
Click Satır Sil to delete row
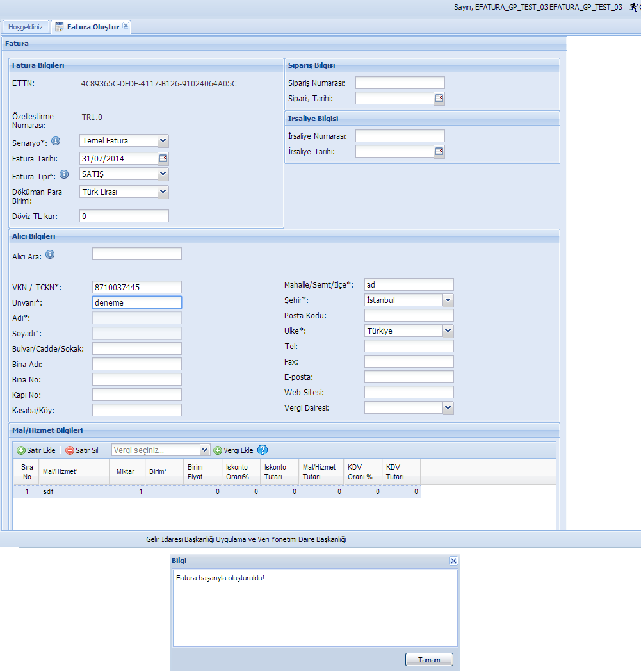(82, 450)
